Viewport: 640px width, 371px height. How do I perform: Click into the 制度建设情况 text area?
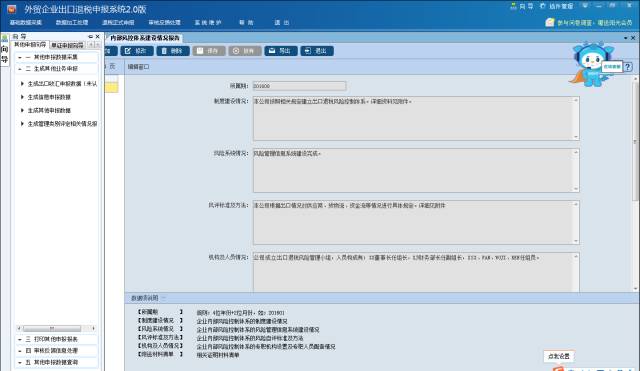(x=416, y=119)
